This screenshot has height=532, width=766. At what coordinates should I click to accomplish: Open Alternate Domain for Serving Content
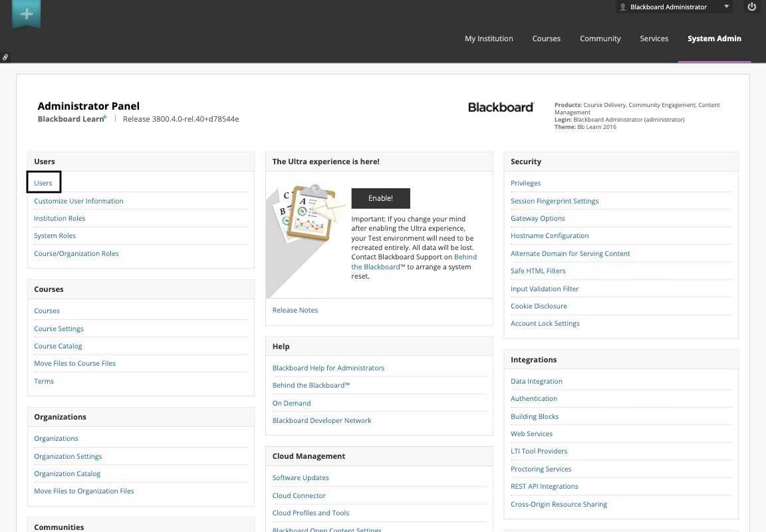(x=570, y=253)
